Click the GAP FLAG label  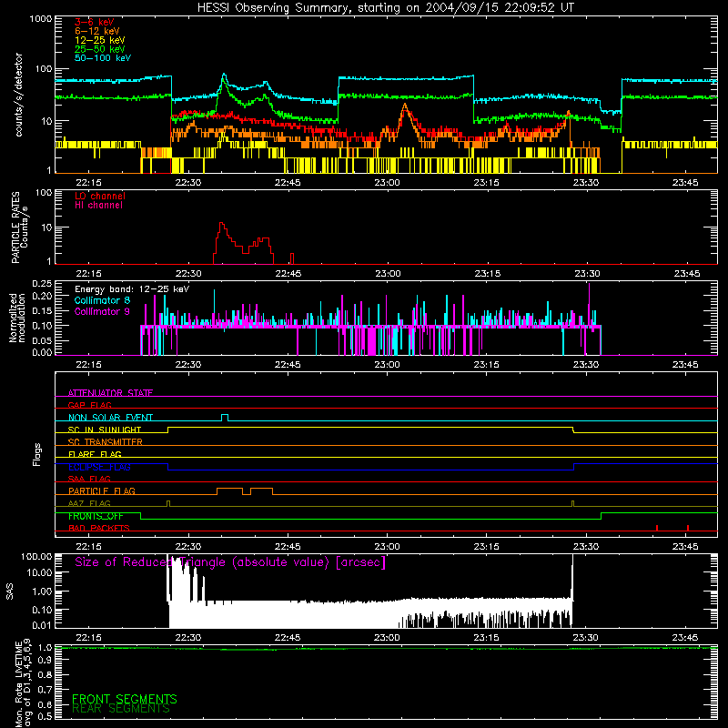click(89, 405)
